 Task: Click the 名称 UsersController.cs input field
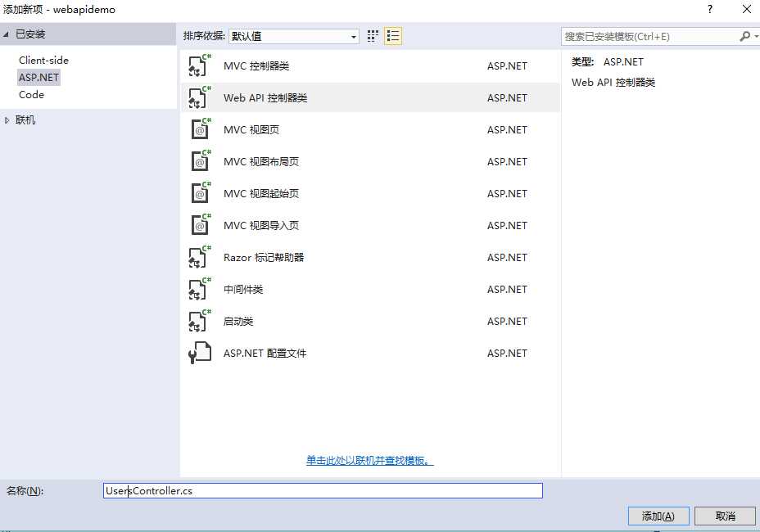[x=323, y=491]
